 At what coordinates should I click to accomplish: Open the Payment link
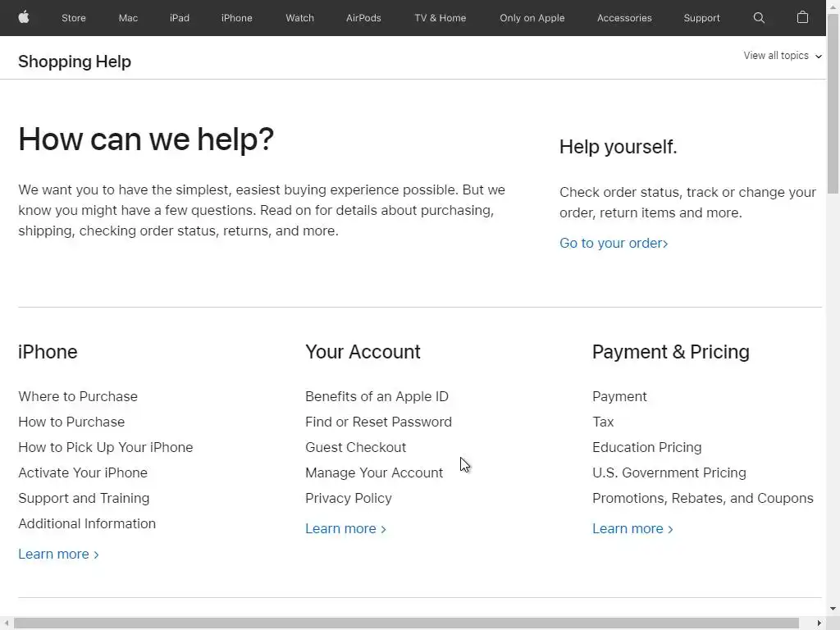click(619, 396)
